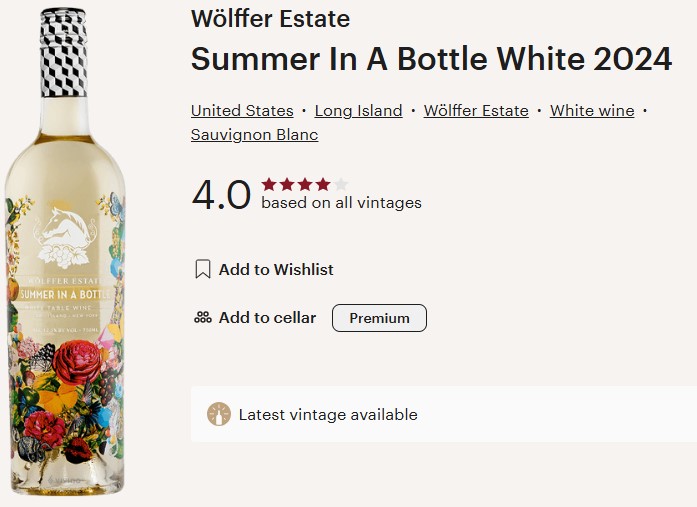Screen dimensions: 697x507
Task: Click the wine bottle product image
Action: pyautogui.click(x=64, y=251)
